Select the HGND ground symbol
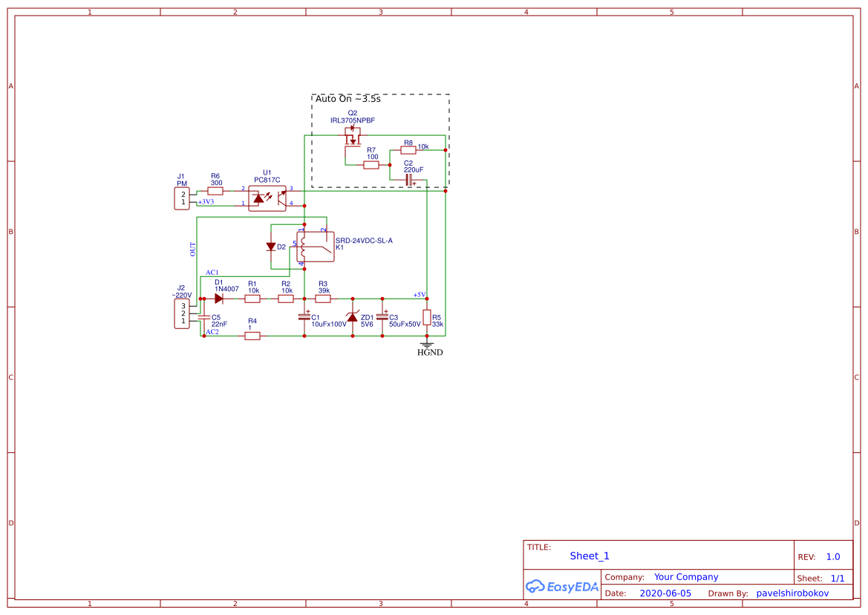868x615 pixels. 428,346
